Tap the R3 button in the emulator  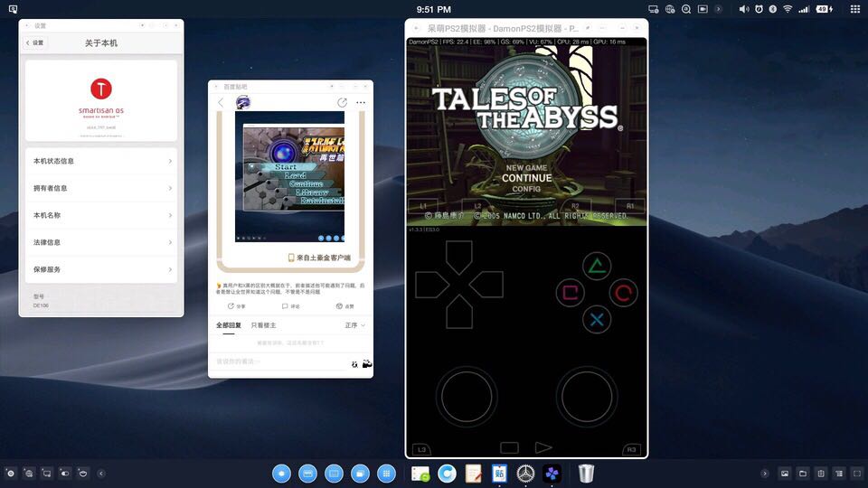click(x=631, y=449)
